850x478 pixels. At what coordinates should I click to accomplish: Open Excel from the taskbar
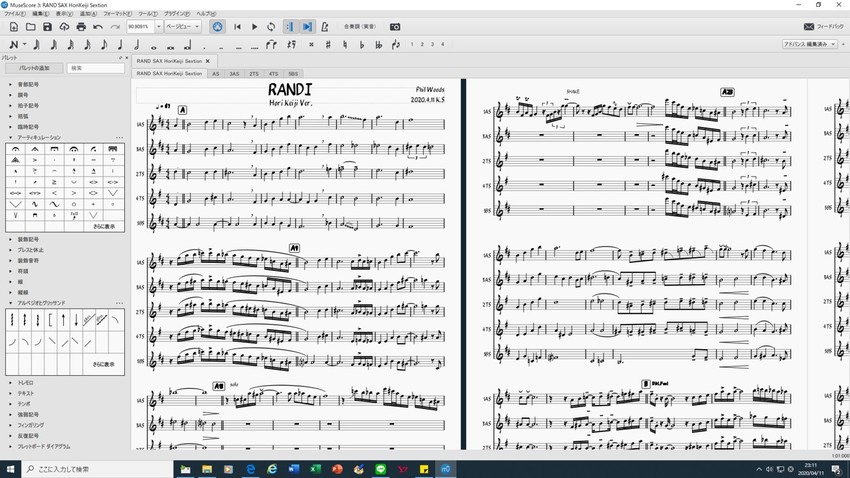coord(315,469)
